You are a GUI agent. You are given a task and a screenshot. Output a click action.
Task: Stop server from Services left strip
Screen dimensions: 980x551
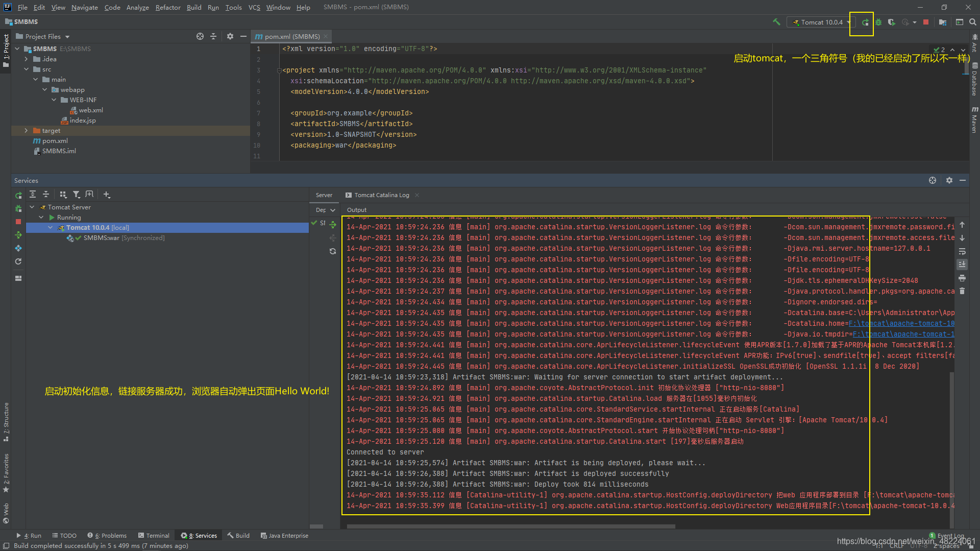click(x=18, y=222)
